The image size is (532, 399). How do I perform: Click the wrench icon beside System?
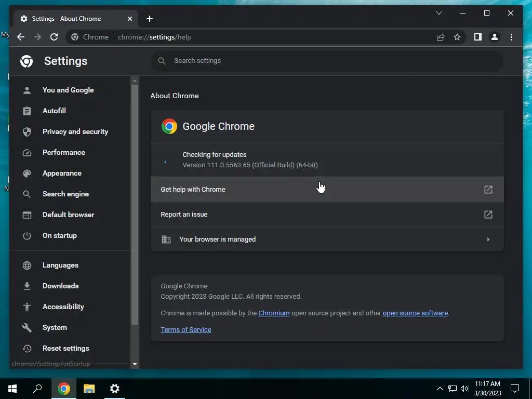pyautogui.click(x=27, y=327)
